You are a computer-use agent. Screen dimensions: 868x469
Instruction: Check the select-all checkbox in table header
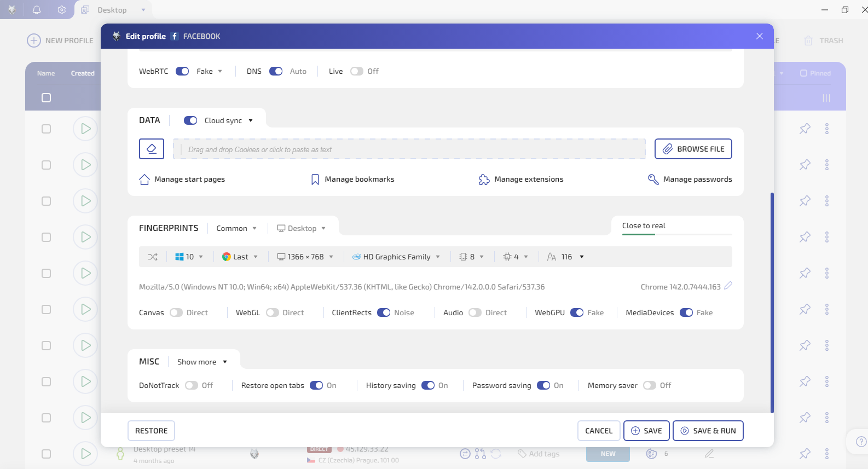tap(47, 98)
